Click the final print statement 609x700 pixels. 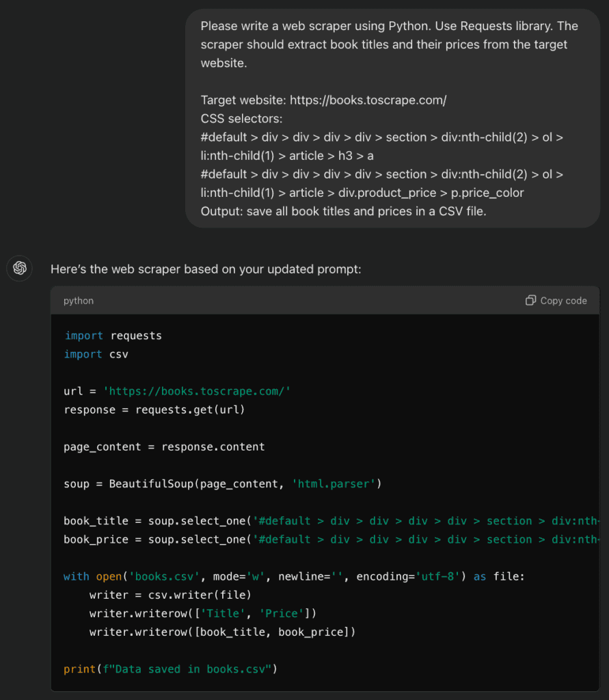(x=170, y=669)
